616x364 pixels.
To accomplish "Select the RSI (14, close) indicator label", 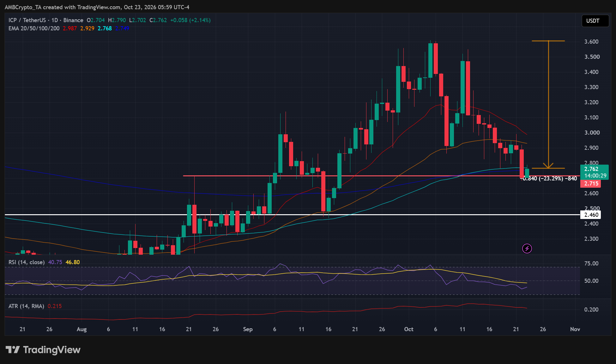I will (x=27, y=262).
